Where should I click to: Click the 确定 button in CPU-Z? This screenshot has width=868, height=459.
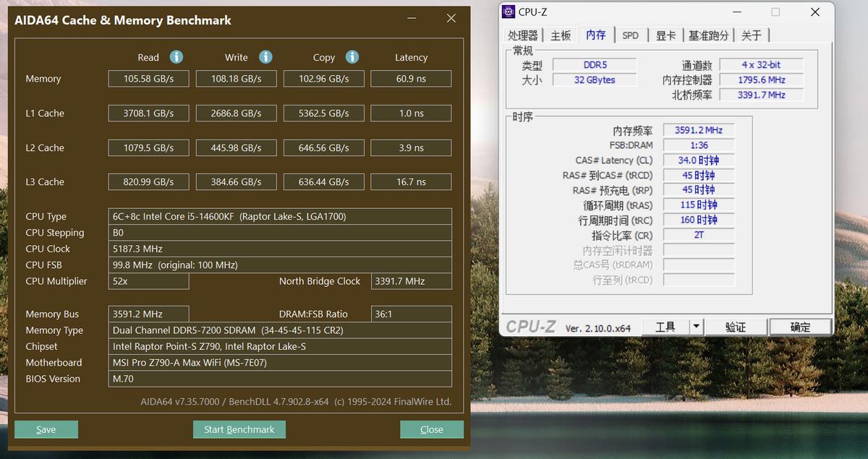(x=801, y=327)
